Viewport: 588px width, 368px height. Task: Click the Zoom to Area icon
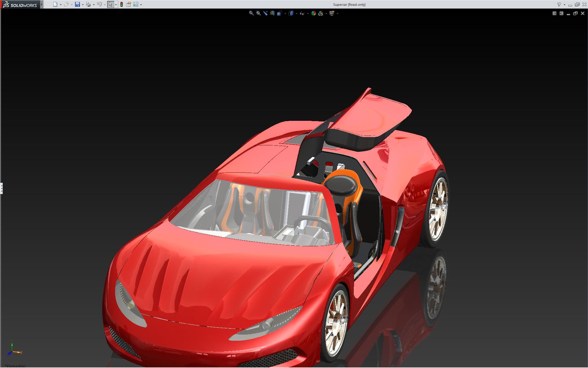(x=258, y=13)
